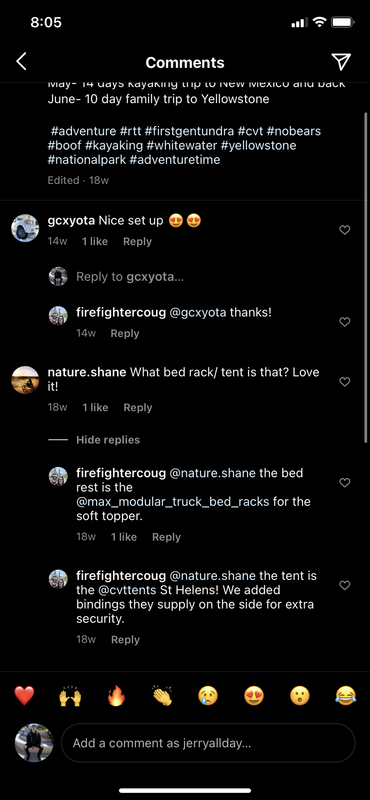
Task: Open the #yellowstone hashtag
Action: [259, 145]
